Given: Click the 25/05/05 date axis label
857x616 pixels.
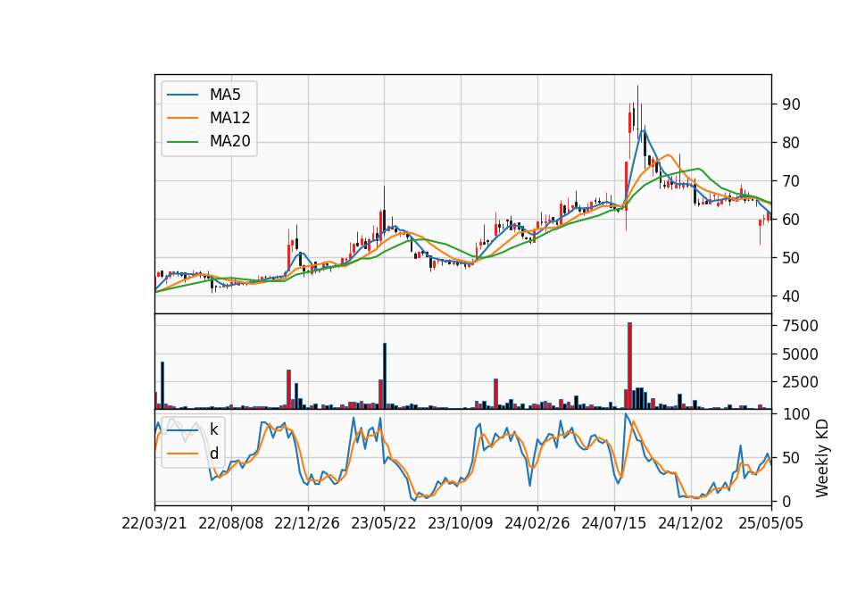Looking at the screenshot, I should coord(771,523).
